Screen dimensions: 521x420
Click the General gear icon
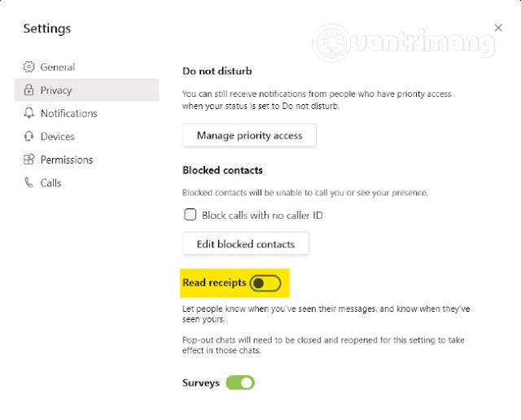point(29,67)
